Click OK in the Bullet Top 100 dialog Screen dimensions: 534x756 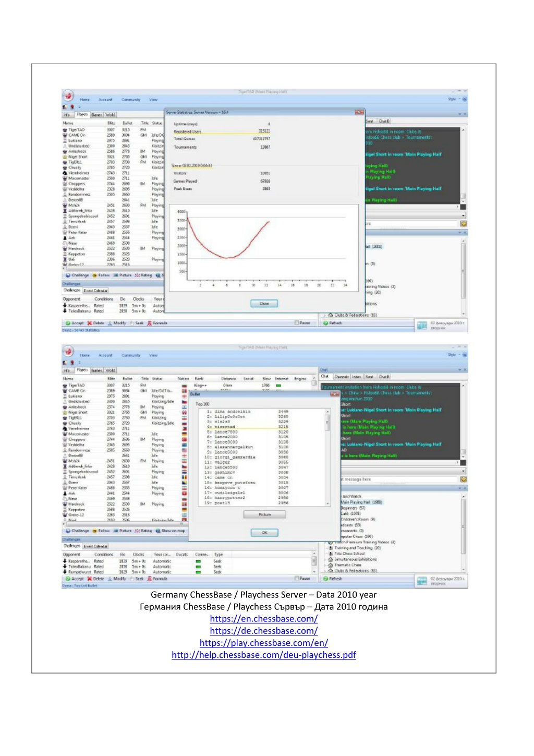tap(264, 533)
